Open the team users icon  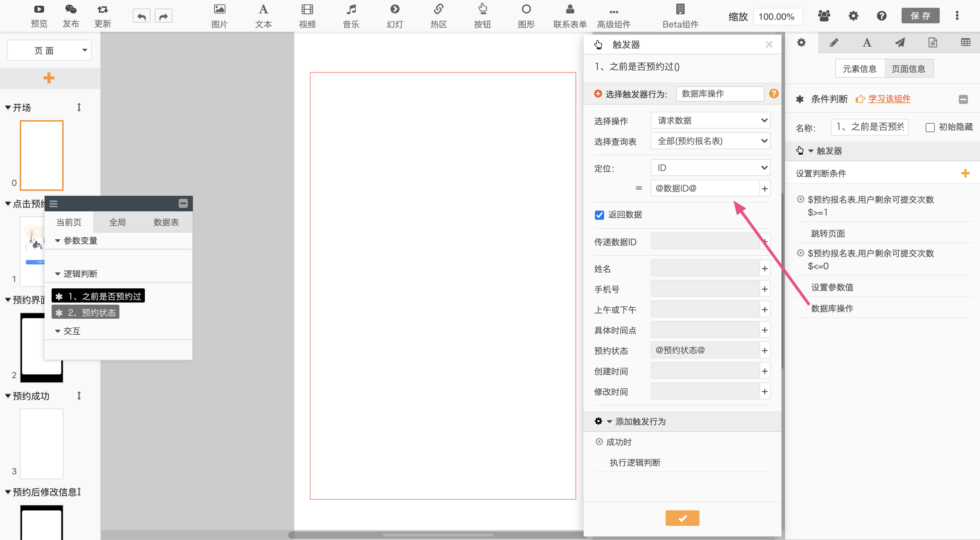point(824,16)
